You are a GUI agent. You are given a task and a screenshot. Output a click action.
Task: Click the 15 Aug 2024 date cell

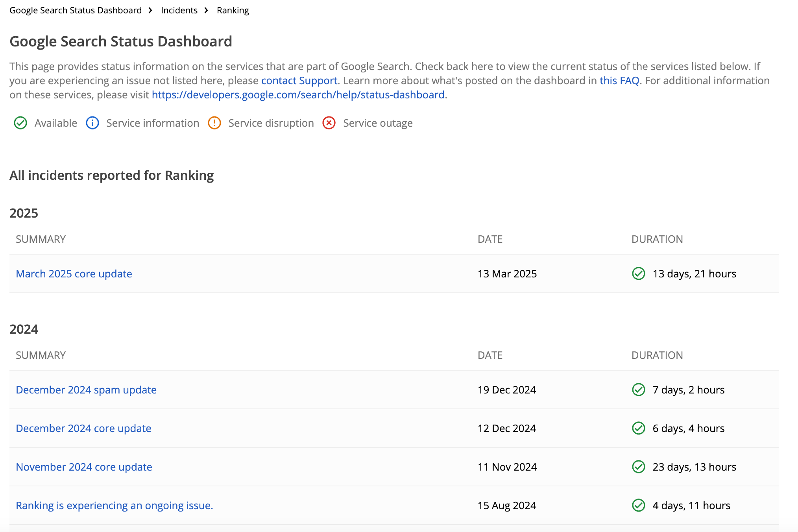point(507,505)
